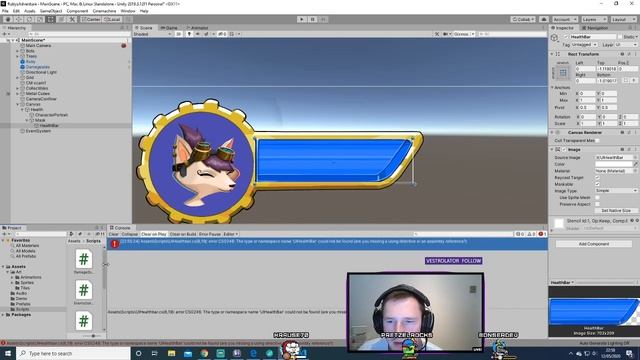The width and height of the screenshot is (640, 360).
Task: Open the anchor presets box
Action: (563, 73)
